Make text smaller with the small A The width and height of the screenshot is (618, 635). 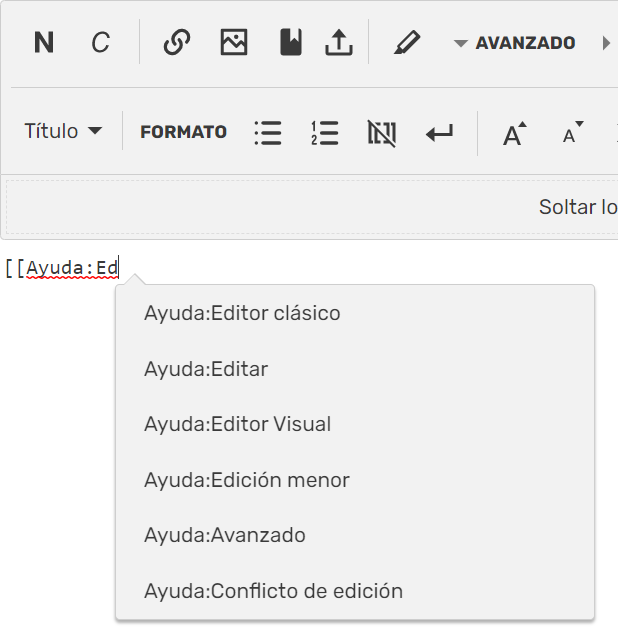[572, 134]
